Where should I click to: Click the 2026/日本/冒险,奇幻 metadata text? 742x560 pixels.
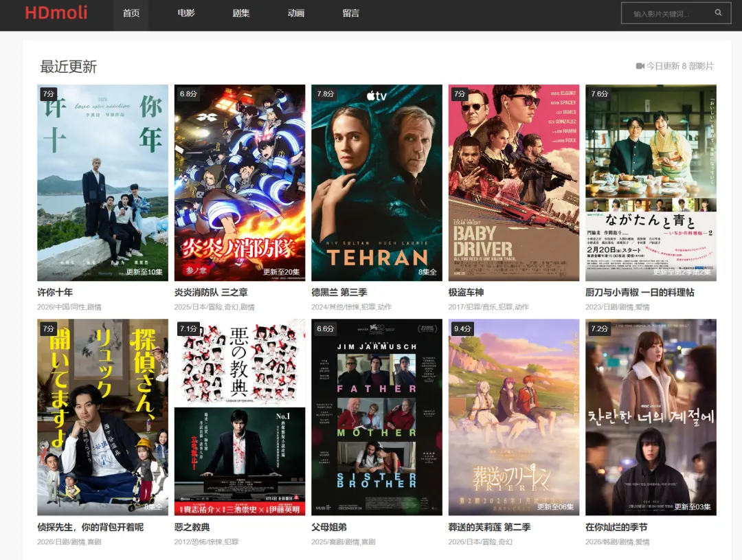(480, 542)
